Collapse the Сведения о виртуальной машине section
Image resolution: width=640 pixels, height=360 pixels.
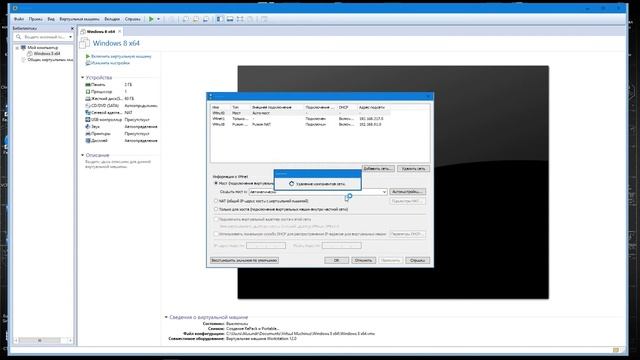click(166, 317)
